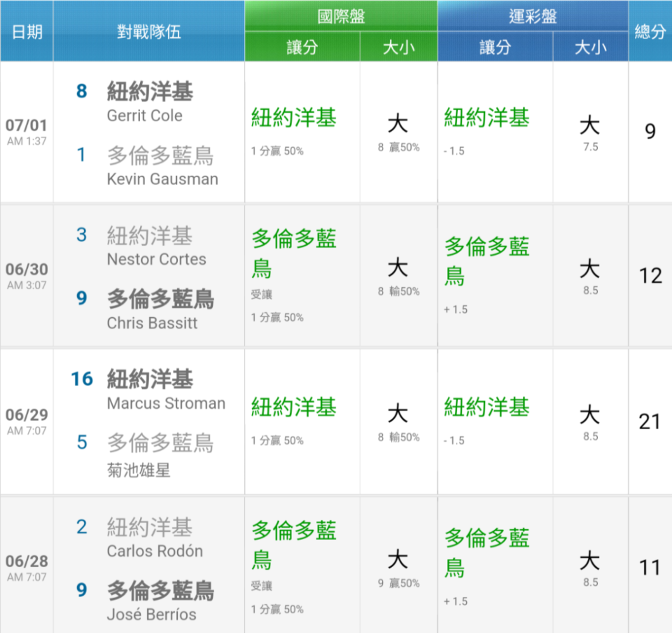Click 國際盤 讓分 result 紐約洋基 on 06/29
Screen dimensions: 672x633
click(x=294, y=407)
